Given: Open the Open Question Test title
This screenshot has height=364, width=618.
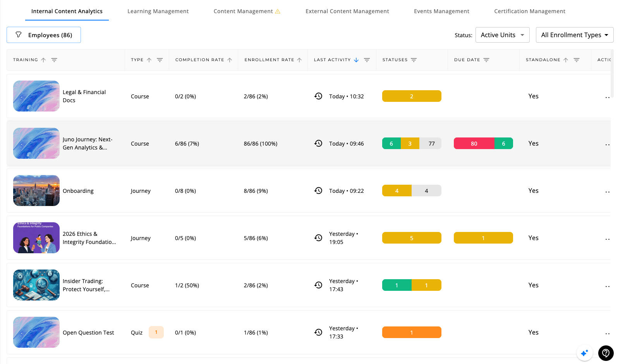Looking at the screenshot, I should click(88, 333).
